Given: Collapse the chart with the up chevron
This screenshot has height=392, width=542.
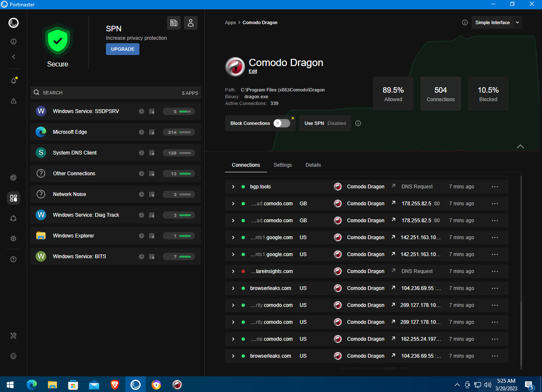Looking at the screenshot, I should point(520,146).
